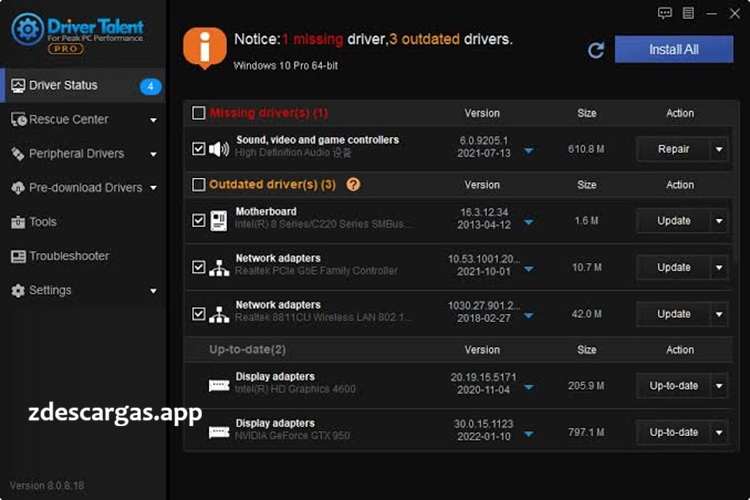
Task: Open Realtek 8811CU Update dropdown arrow
Action: point(719,314)
